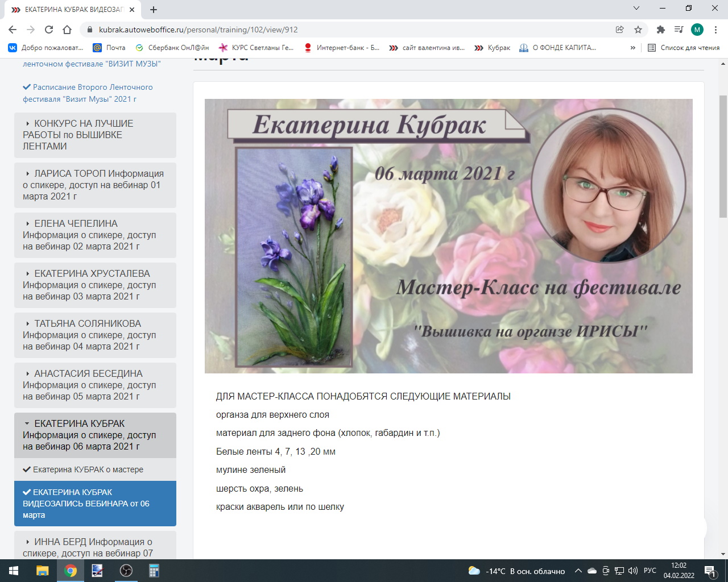Collapse the ЕКАТЕРИНА КУБРАК section

95,435
